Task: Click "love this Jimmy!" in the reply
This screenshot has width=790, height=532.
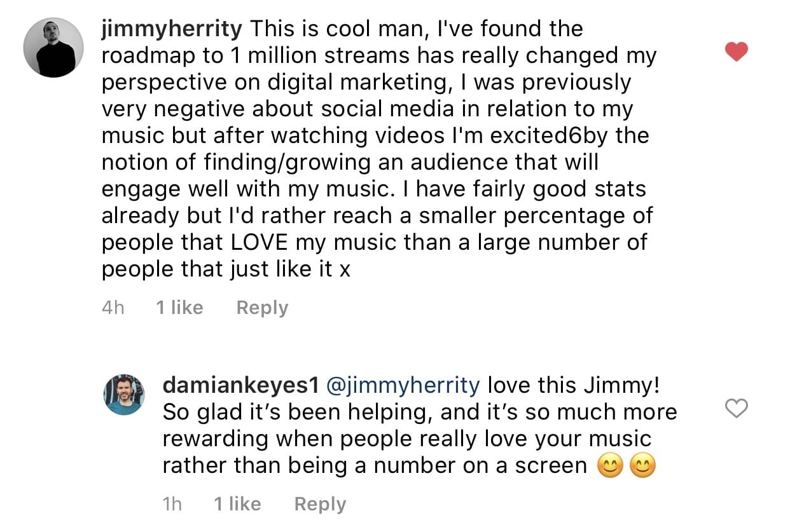Action: pos(574,385)
